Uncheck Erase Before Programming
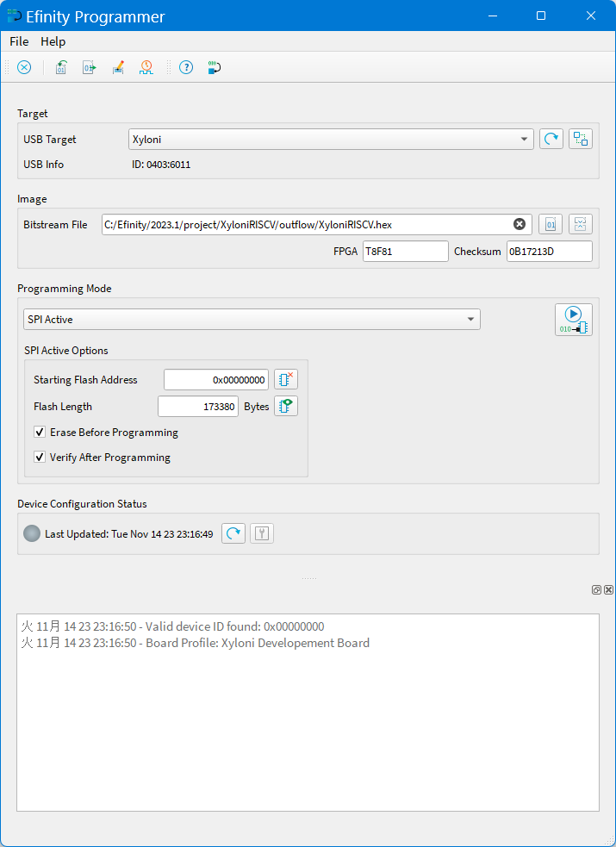Viewport: 616px width, 847px height. (x=40, y=433)
